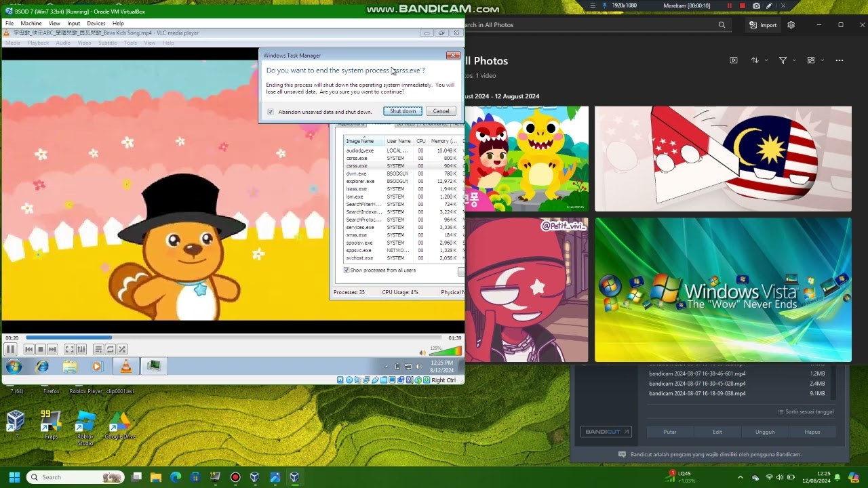Open Windows Media Player in VM taskbar

pyautogui.click(x=97, y=367)
